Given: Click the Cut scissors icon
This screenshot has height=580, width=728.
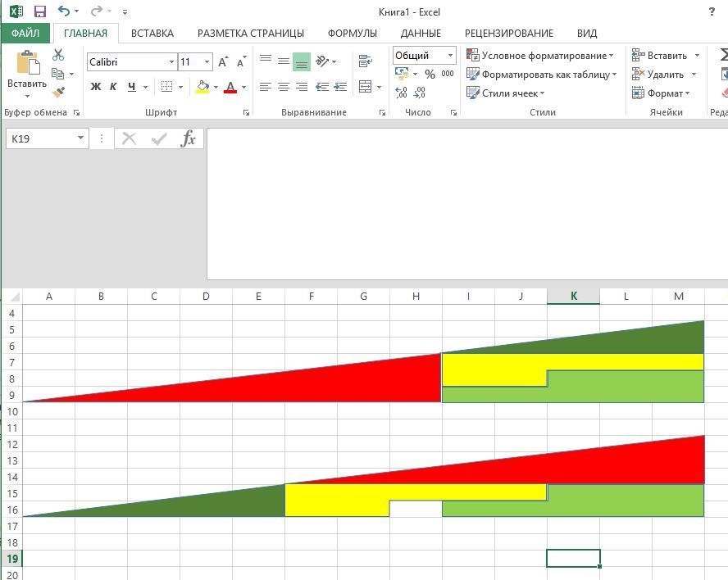Looking at the screenshot, I should (58, 55).
